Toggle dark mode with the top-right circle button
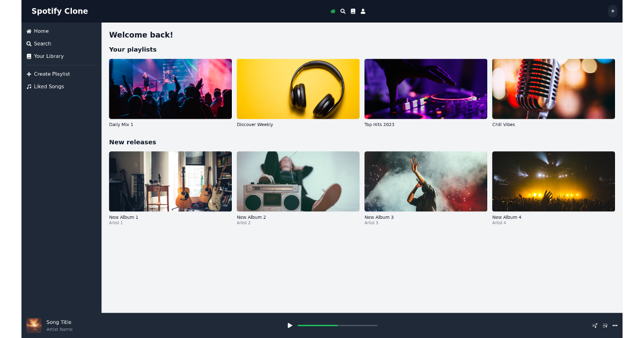This screenshot has height=338, width=644. pos(612,11)
